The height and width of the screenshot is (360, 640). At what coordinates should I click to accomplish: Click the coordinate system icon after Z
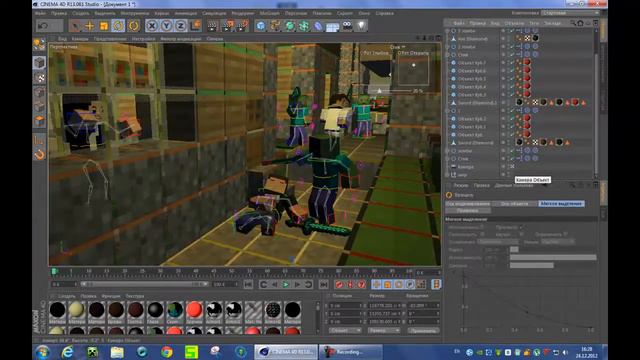click(x=195, y=26)
